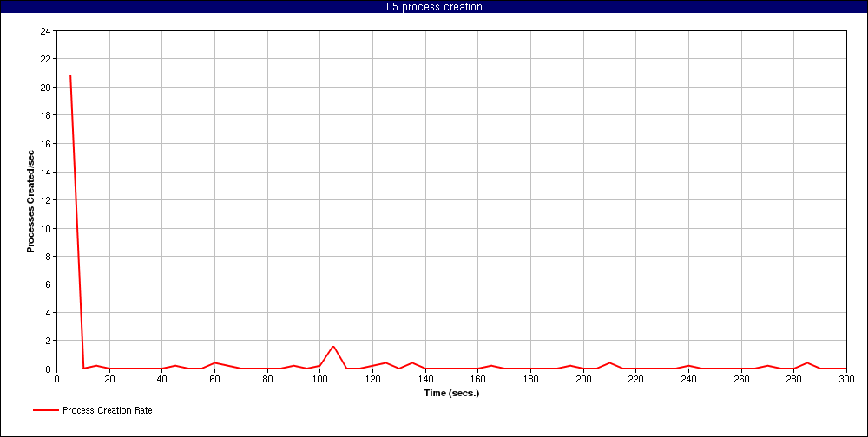Screen dimensions: 868x437
Task: Click the small data peak at 210 seconds
Action: click(609, 363)
